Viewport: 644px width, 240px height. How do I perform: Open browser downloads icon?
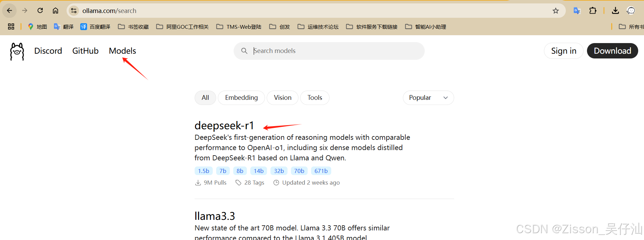615,11
